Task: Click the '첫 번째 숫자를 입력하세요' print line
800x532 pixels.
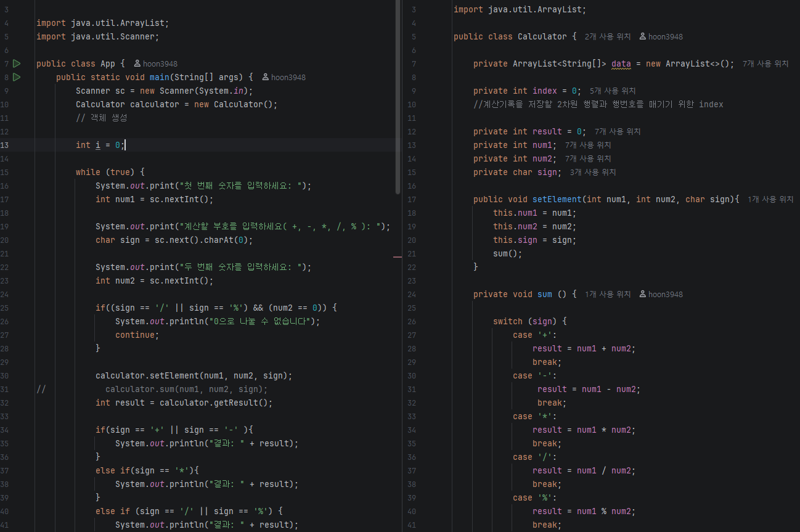Action: click(x=203, y=186)
